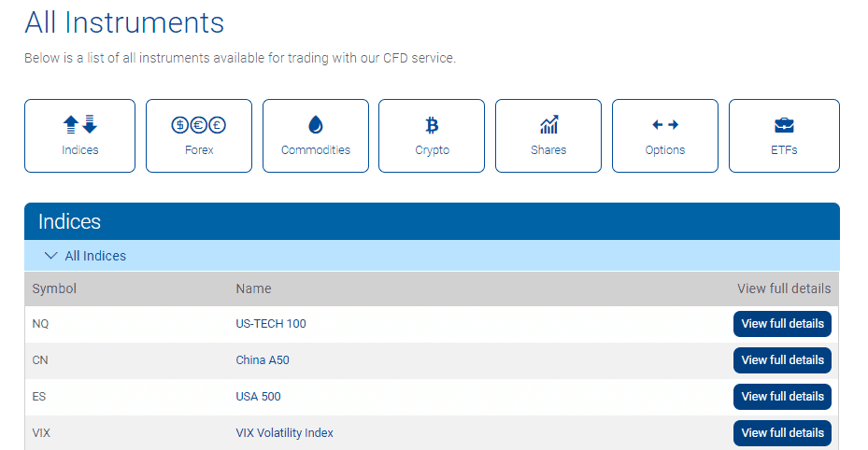Click the Name column header

253,288
